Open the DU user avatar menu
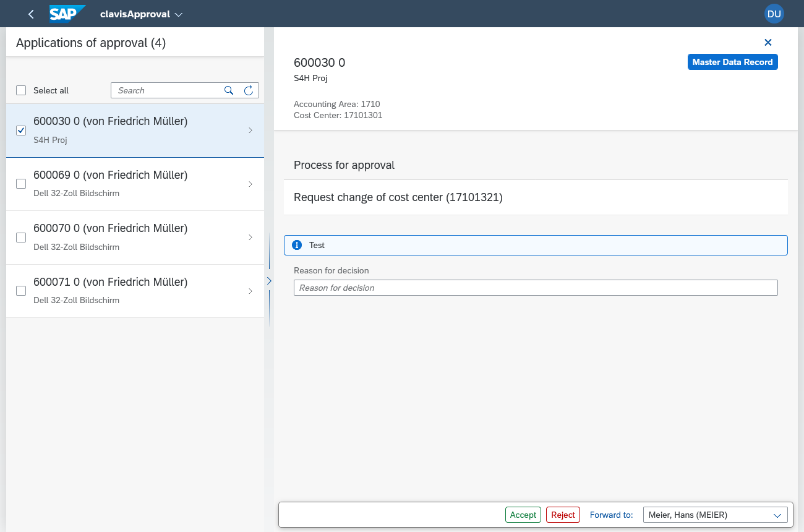The image size is (804, 532). (774, 14)
